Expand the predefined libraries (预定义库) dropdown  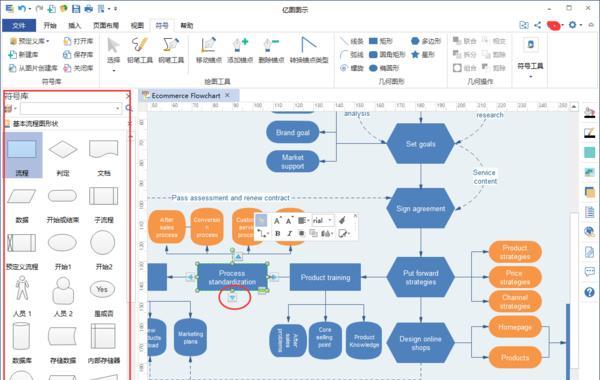pos(29,41)
